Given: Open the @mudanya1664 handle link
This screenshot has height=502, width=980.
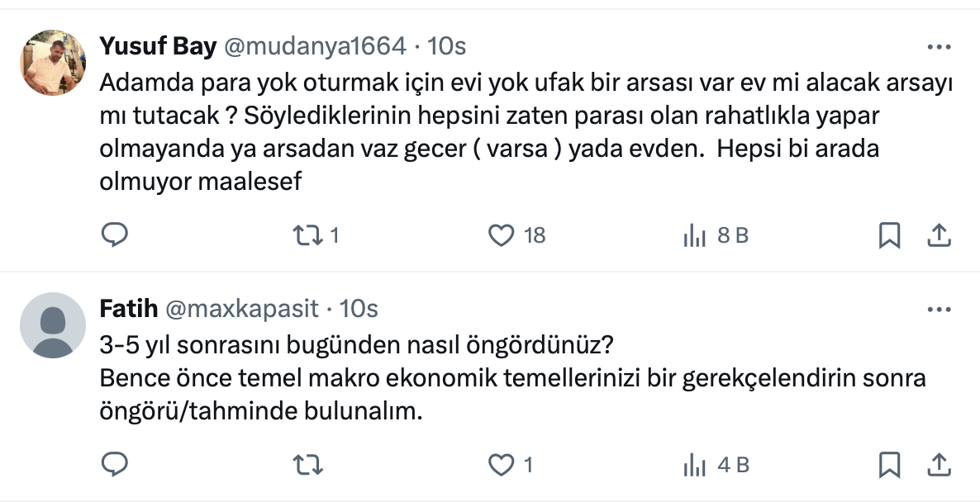Looking at the screenshot, I should pyautogui.click(x=315, y=46).
